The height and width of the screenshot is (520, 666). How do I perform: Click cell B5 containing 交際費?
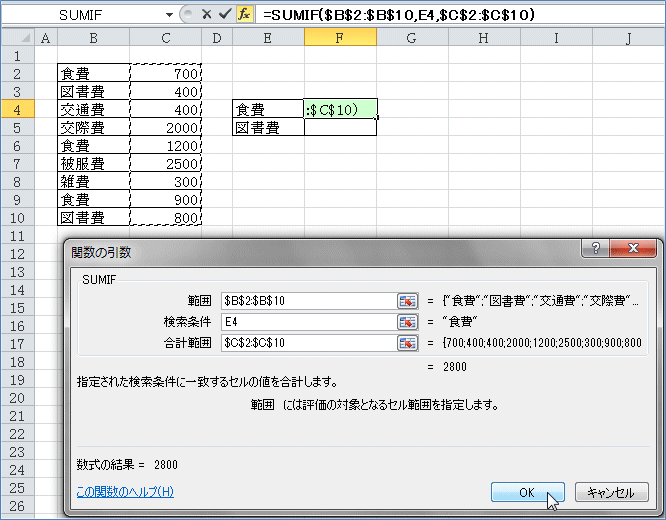tap(93, 127)
